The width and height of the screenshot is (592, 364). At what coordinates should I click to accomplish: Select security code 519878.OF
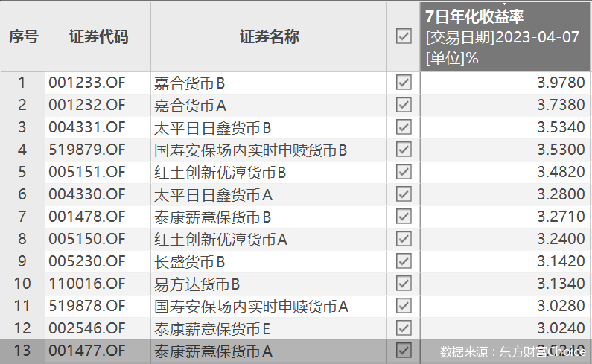(x=87, y=306)
